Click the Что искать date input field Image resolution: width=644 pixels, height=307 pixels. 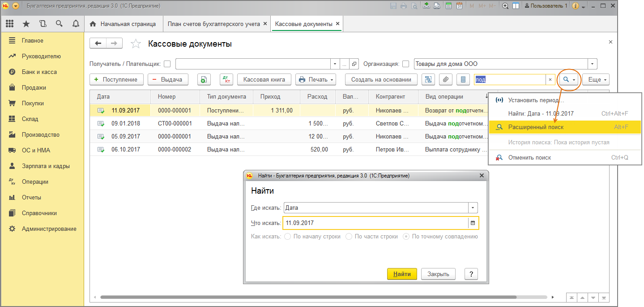pyautogui.click(x=375, y=223)
